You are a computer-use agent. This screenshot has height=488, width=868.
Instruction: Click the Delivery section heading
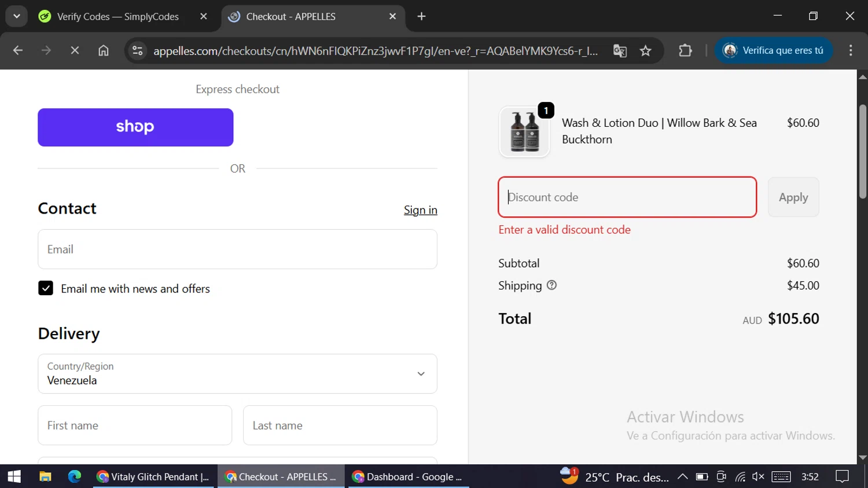[69, 333]
